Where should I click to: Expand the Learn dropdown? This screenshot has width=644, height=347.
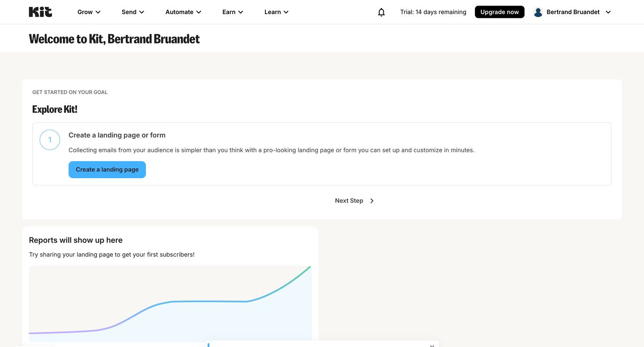[276, 12]
